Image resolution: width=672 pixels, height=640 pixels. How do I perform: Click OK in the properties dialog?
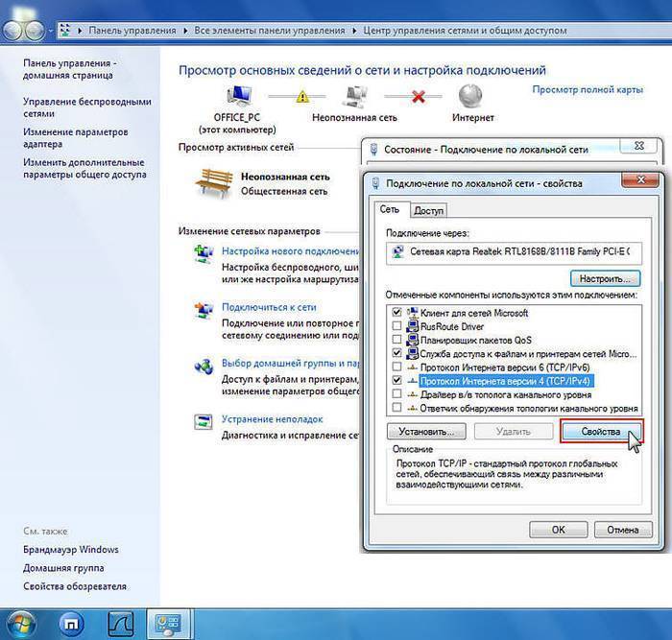click(558, 530)
